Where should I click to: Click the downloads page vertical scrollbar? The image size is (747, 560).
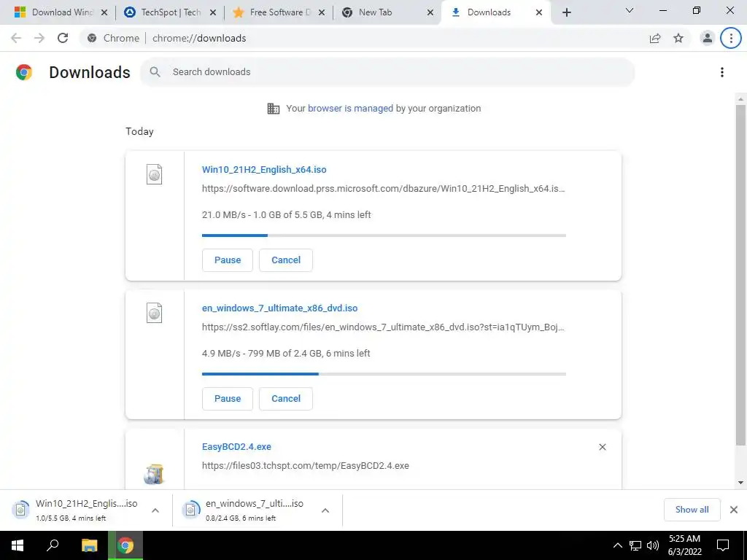pos(740,275)
